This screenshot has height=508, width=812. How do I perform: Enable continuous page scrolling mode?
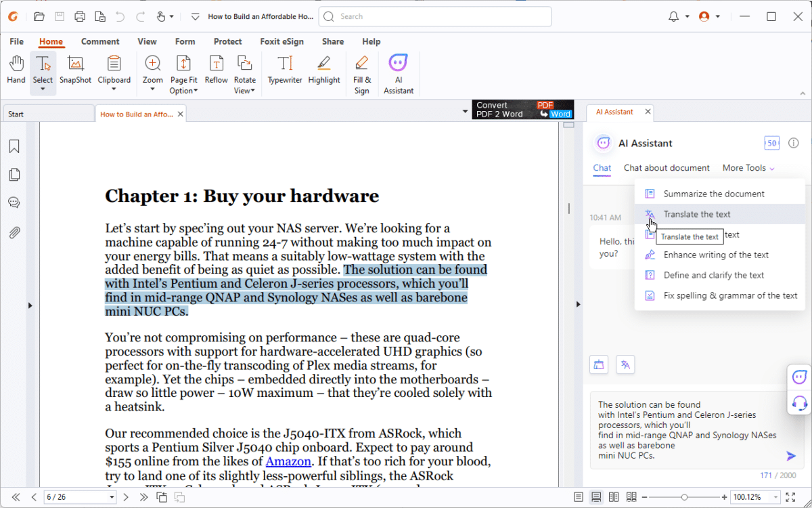pyautogui.click(x=596, y=496)
